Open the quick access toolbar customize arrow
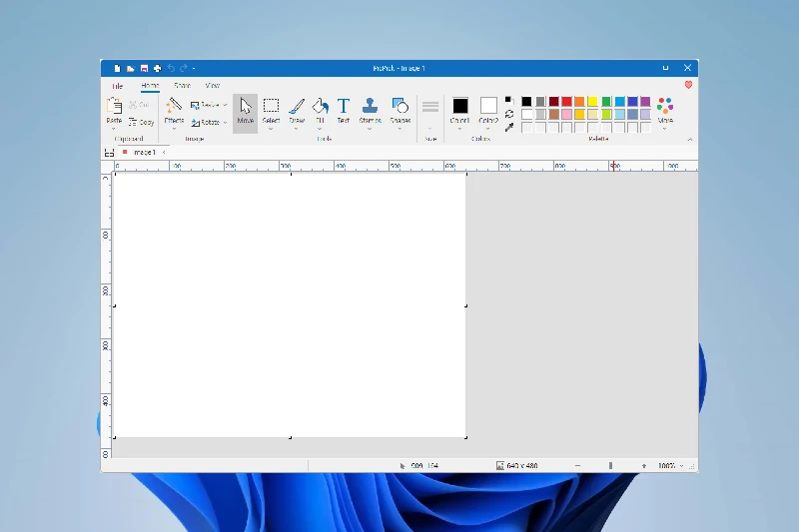Image resolution: width=799 pixels, height=532 pixels. 194,68
